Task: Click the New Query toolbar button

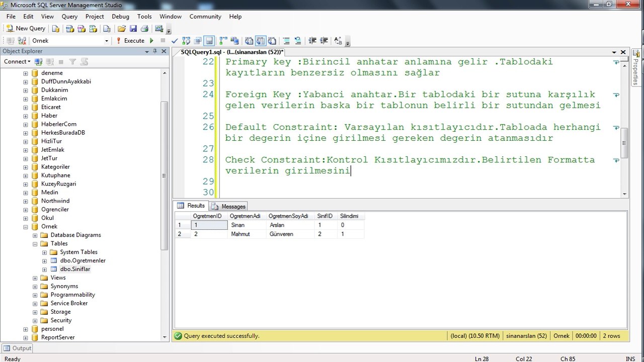Action: point(26,29)
